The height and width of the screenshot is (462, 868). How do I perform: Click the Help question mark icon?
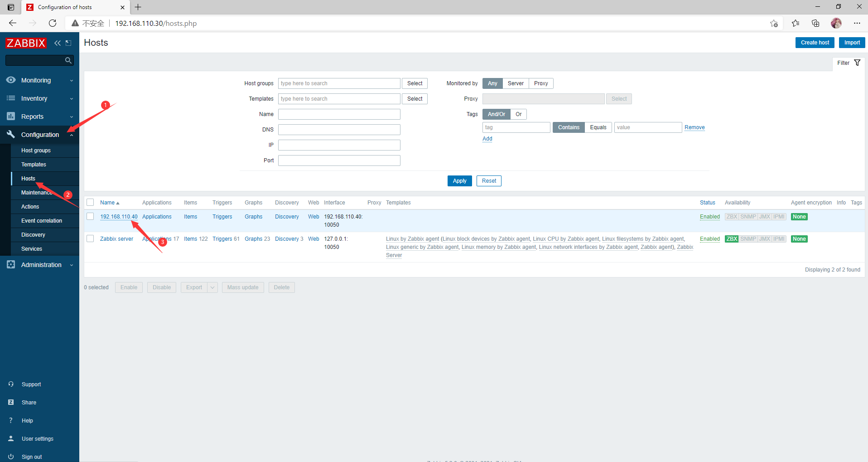(x=11, y=420)
